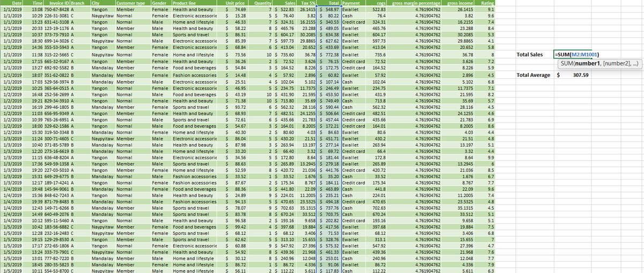
Task: Click invoice ID 631-41-3108
Action: [x=56, y=22]
